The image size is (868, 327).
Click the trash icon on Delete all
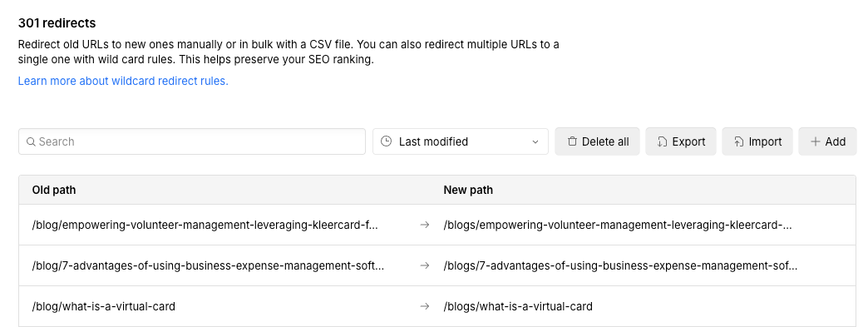[572, 141]
